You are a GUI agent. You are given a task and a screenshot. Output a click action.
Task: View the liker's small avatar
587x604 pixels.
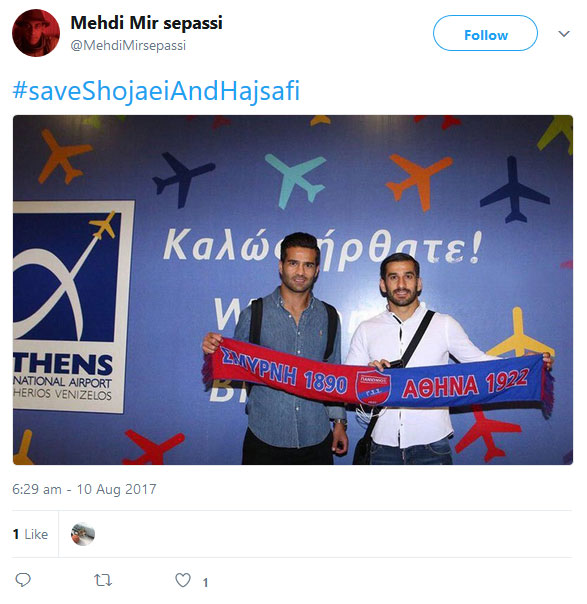83,534
